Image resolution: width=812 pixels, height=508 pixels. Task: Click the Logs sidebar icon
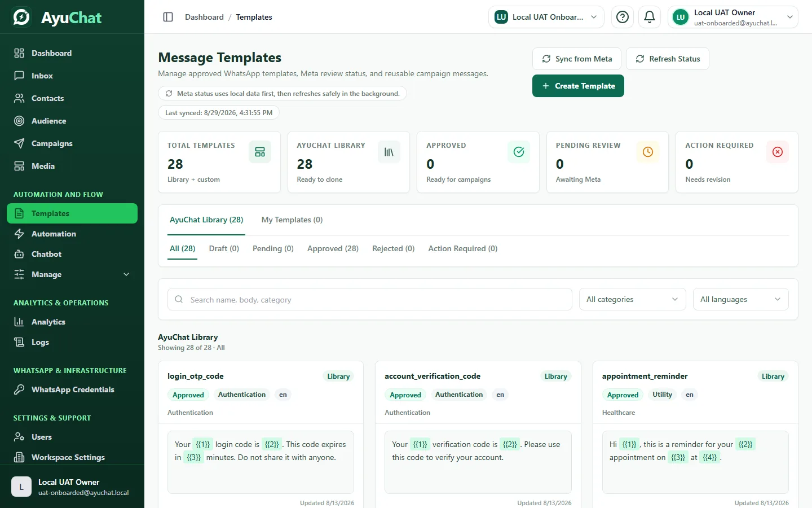coord(19,342)
